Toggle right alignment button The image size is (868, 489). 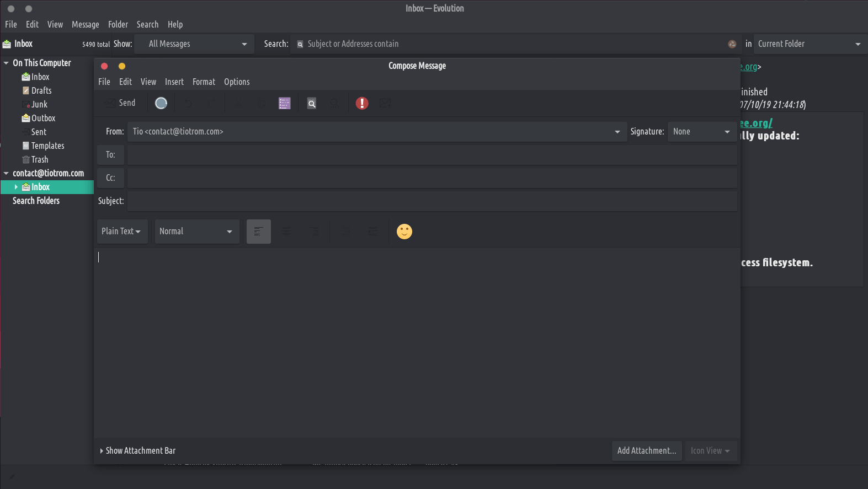[x=314, y=232]
